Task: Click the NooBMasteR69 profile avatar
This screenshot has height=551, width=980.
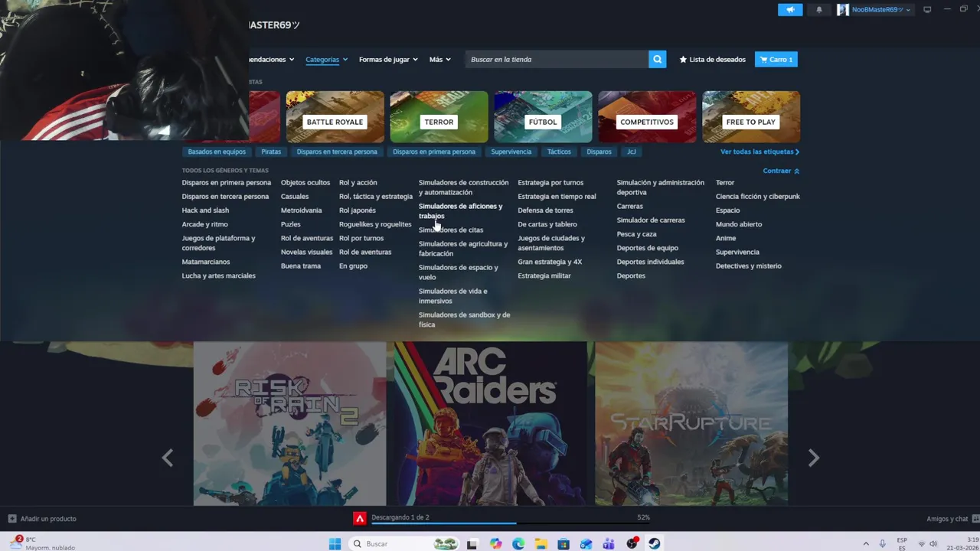Action: click(843, 10)
